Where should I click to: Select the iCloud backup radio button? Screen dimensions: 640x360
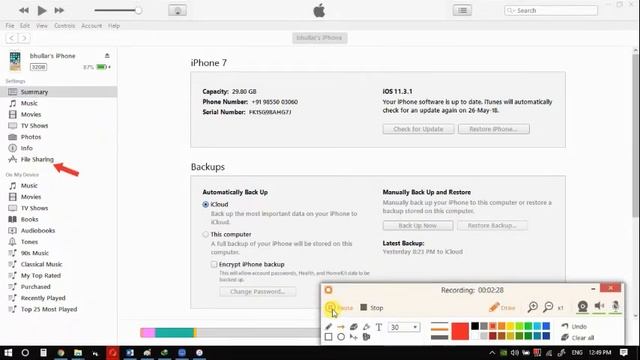[x=206, y=204]
